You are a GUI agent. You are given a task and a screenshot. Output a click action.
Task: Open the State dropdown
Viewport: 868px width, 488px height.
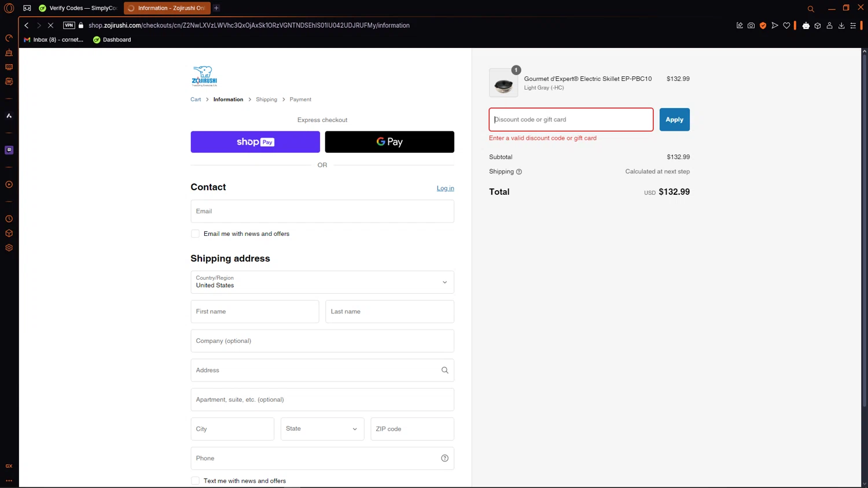tap(322, 429)
